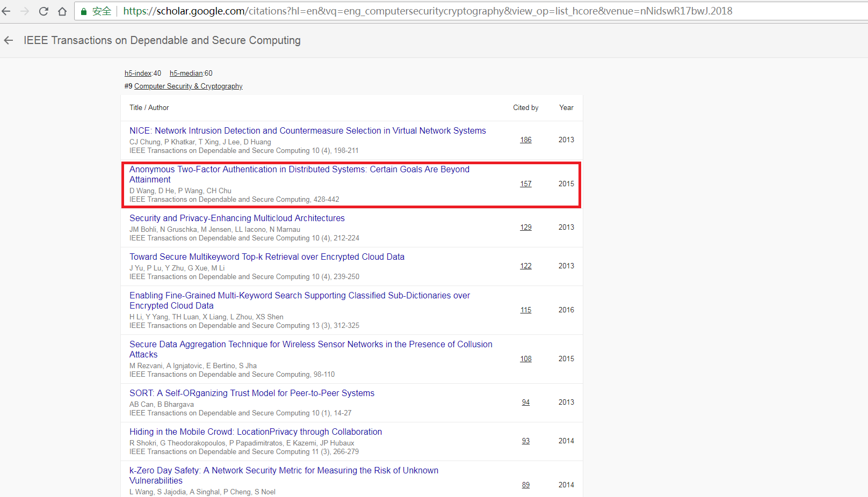View the 94 citing articles
The image size is (868, 497).
[x=526, y=403]
